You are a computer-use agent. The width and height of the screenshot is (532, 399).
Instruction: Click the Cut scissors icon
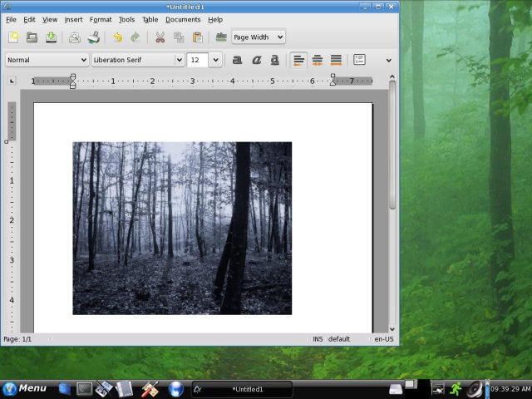160,37
